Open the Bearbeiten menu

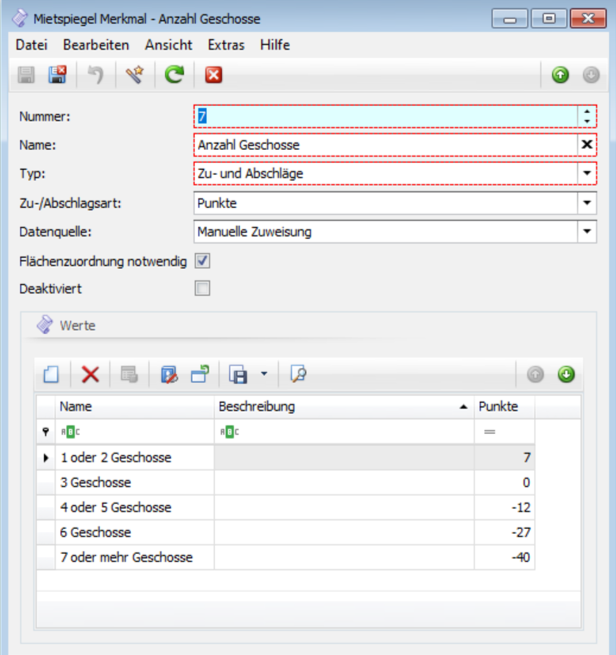point(95,45)
